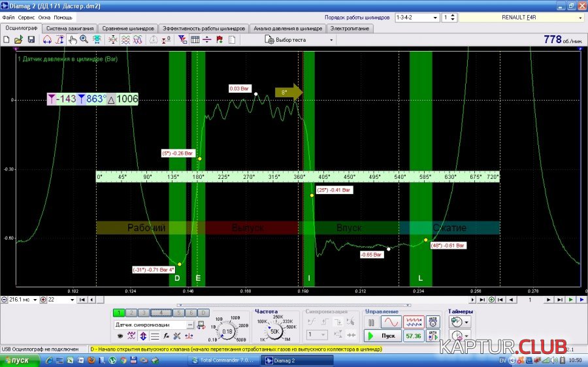Viewport: 588px width, 367px height.
Task: Click the fx math function icon
Action: pos(166,336)
